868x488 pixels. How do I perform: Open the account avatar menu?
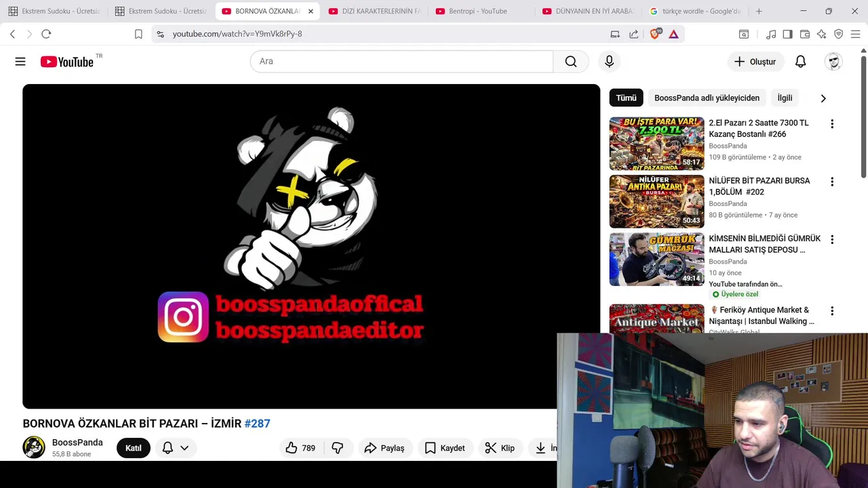click(x=833, y=62)
